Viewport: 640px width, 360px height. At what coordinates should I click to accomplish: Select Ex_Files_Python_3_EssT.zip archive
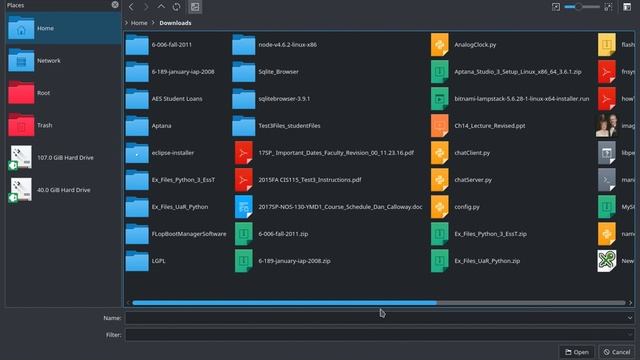point(479,234)
